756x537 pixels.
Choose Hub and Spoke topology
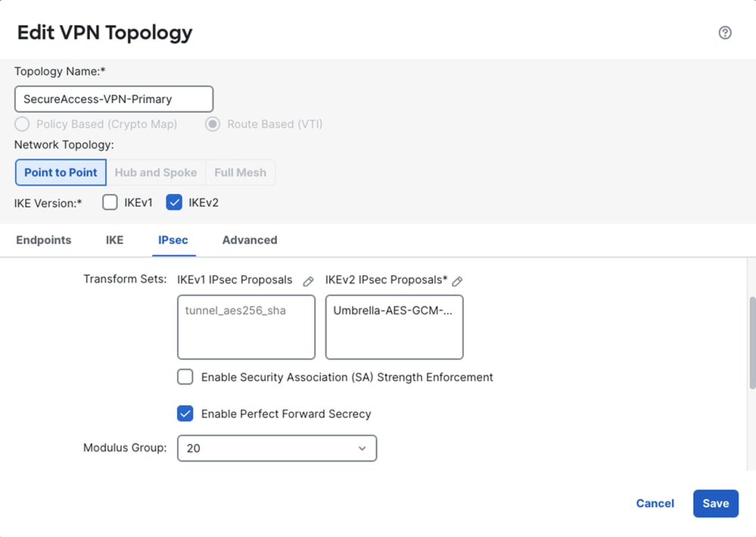tap(156, 172)
